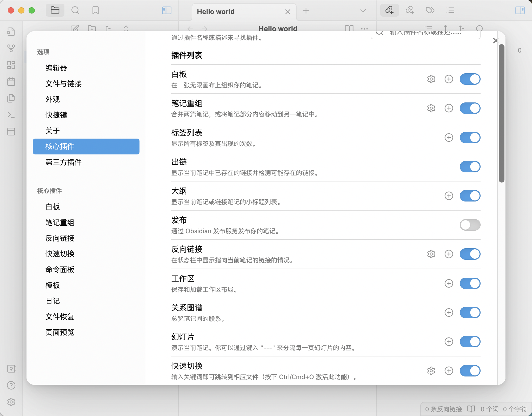The width and height of the screenshot is (532, 416).
Task: Expand the tab list dropdown chevron
Action: tap(363, 11)
